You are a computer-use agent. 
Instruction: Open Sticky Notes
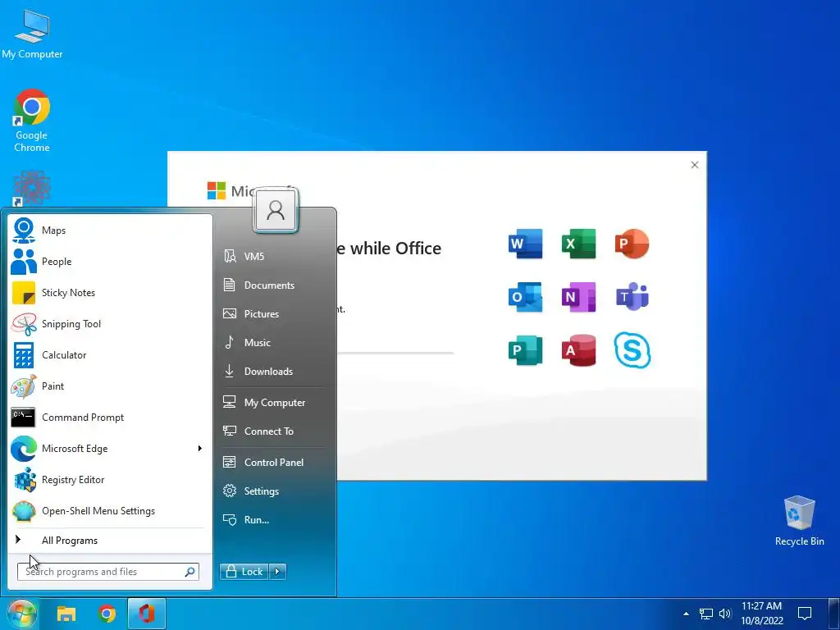click(x=110, y=293)
